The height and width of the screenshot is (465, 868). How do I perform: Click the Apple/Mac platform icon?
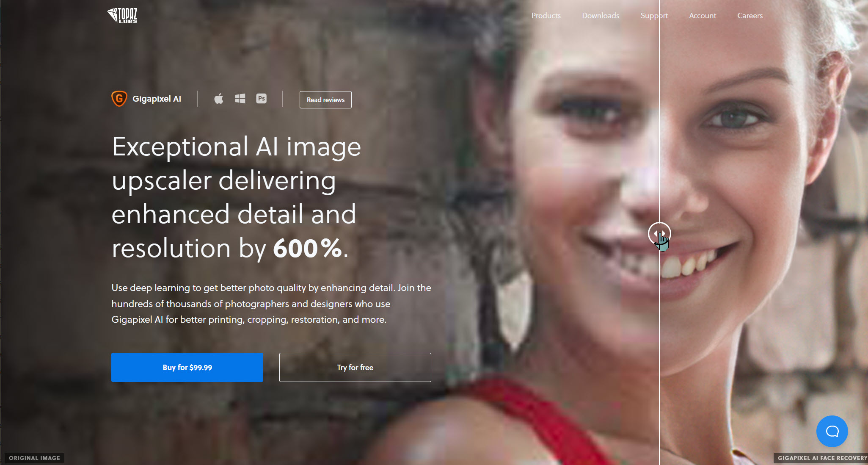coord(218,99)
